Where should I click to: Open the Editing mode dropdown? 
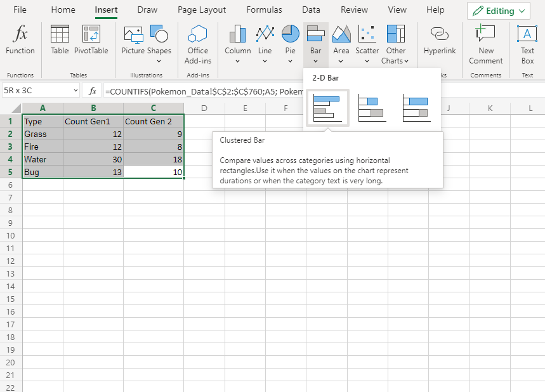tap(499, 11)
